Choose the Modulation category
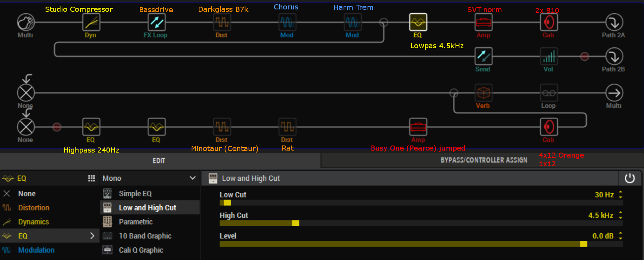This screenshot has height=260, width=644. pyautogui.click(x=49, y=250)
